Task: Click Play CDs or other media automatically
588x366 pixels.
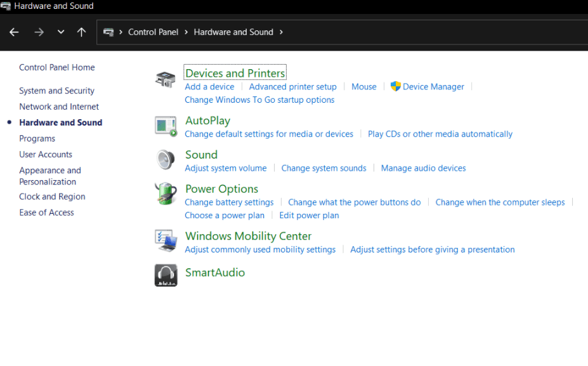Action: coord(440,134)
